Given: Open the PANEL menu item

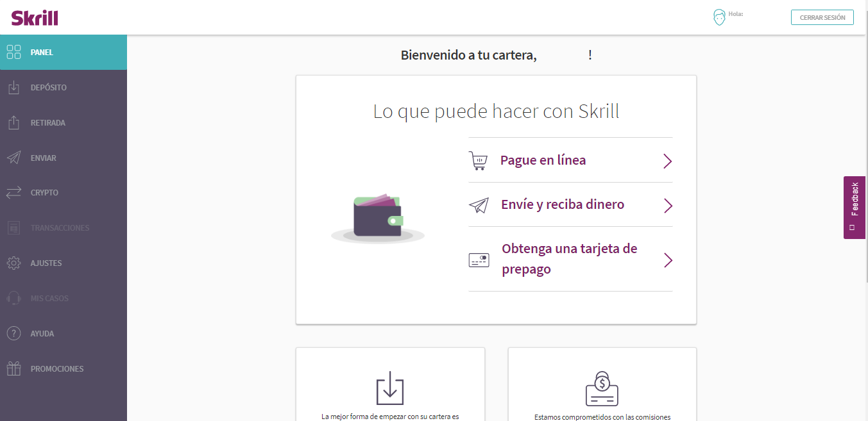Looking at the screenshot, I should [64, 52].
